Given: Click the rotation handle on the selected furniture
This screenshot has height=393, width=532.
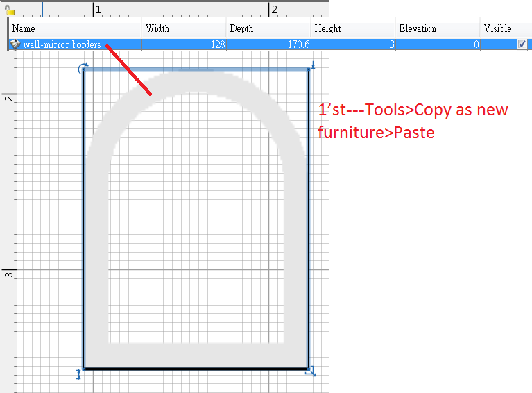Looking at the screenshot, I should pyautogui.click(x=83, y=68).
